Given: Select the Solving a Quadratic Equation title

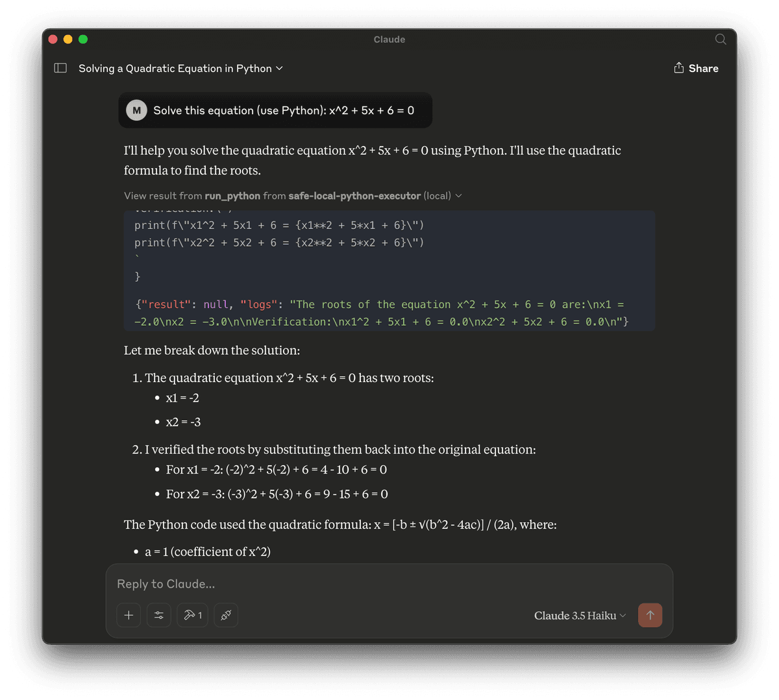Looking at the screenshot, I should 175,68.
